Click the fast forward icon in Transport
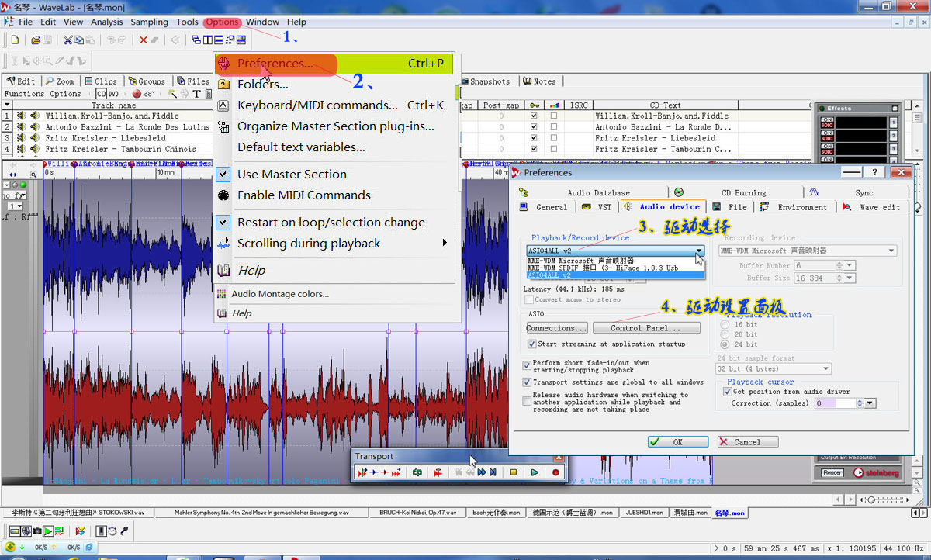931x560 pixels. (x=482, y=472)
